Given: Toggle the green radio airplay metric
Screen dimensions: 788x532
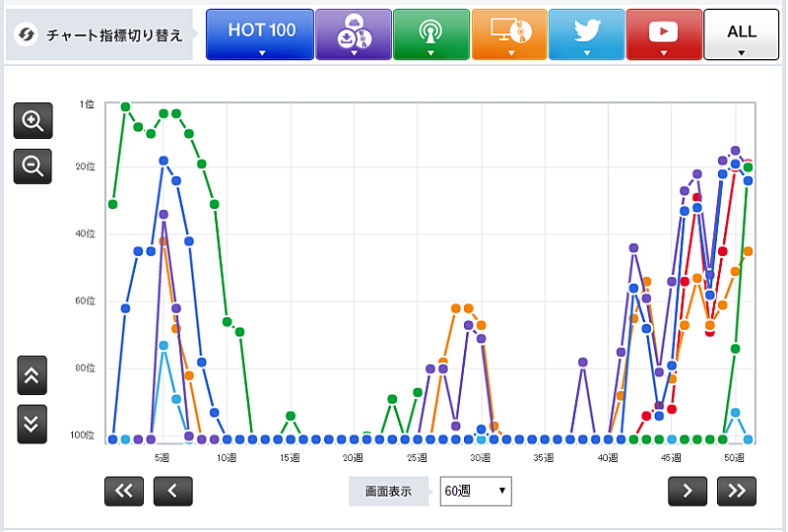Looking at the screenshot, I should pyautogui.click(x=430, y=34).
